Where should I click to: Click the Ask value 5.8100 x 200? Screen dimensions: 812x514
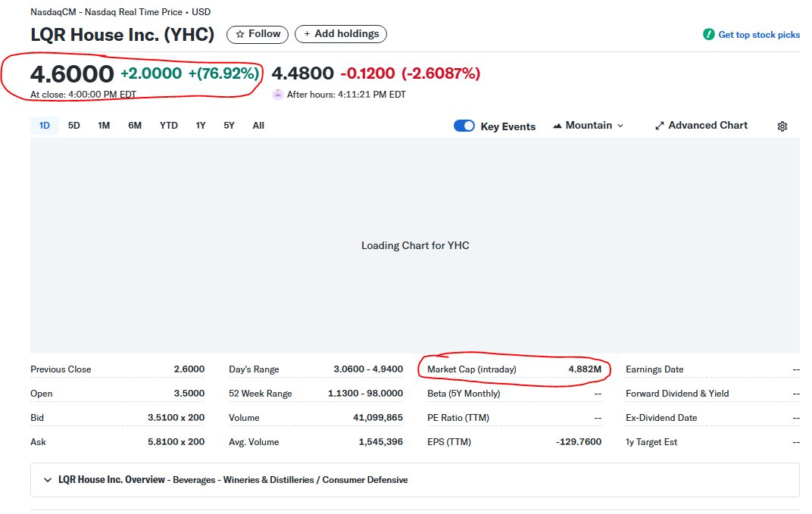point(176,442)
